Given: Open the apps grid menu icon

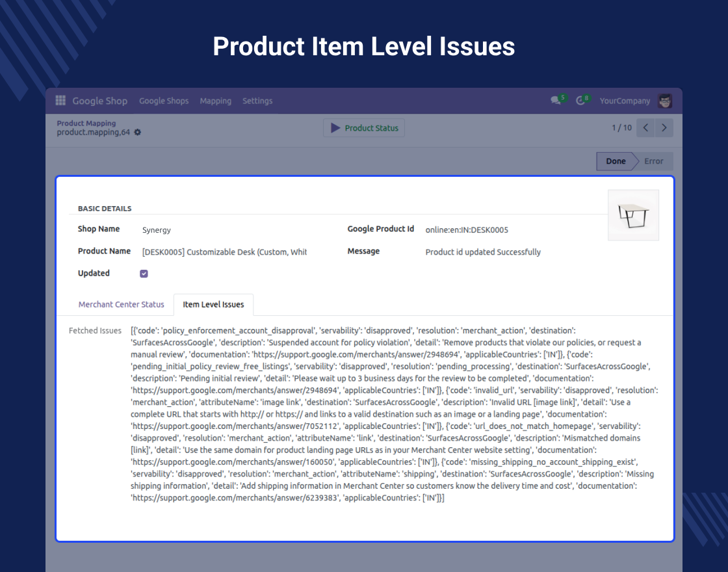Looking at the screenshot, I should pos(60,100).
